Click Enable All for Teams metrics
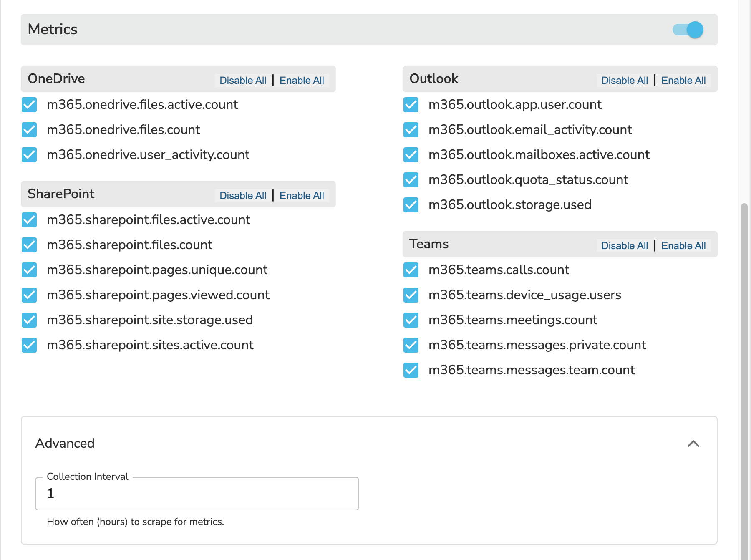The width and height of the screenshot is (751, 560). click(x=683, y=246)
